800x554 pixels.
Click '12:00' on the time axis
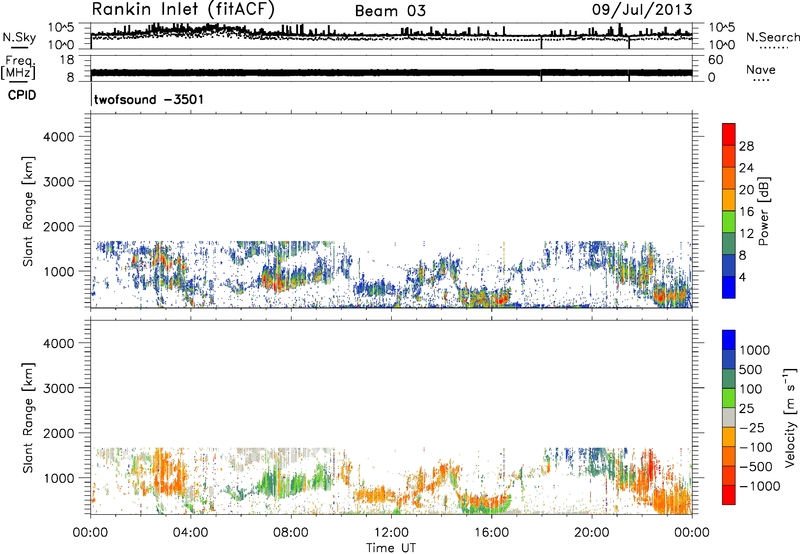pos(391,533)
